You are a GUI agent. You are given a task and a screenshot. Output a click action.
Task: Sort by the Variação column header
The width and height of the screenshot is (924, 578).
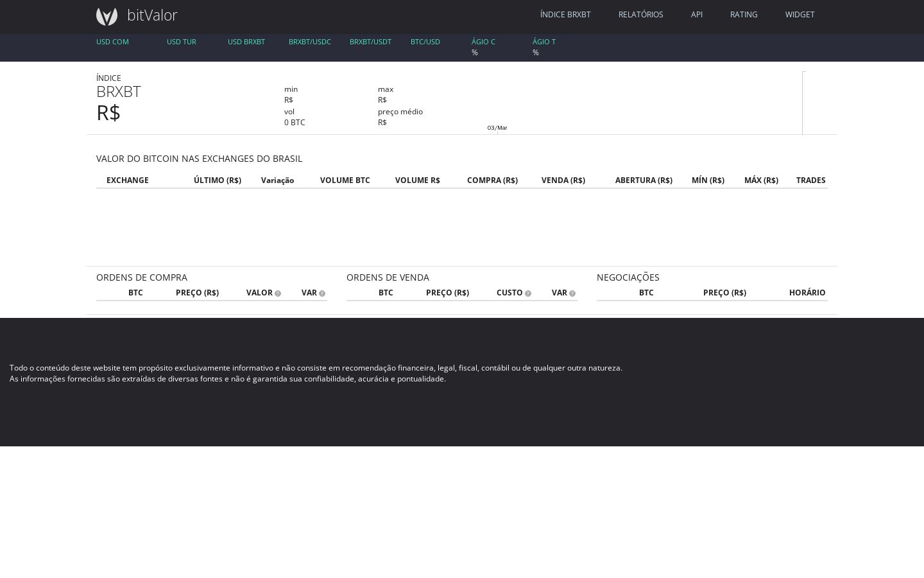click(x=278, y=180)
